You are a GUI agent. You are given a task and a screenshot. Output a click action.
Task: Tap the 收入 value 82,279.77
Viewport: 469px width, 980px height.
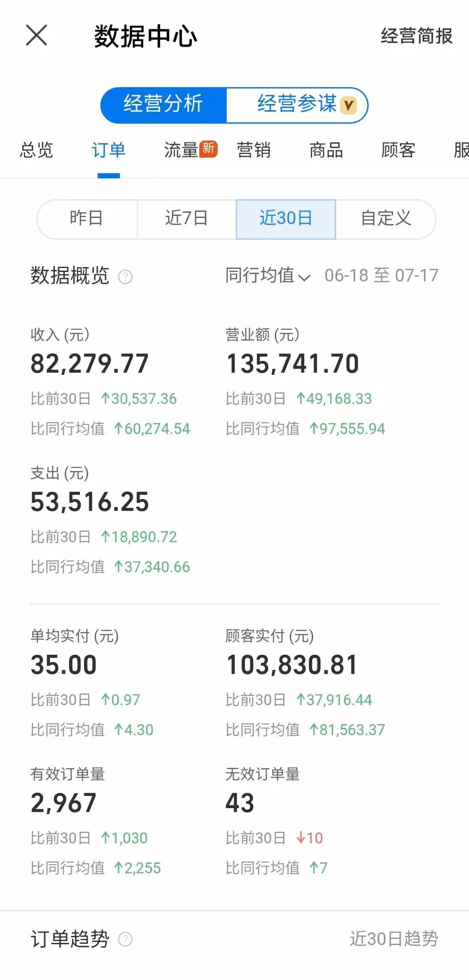coord(89,364)
